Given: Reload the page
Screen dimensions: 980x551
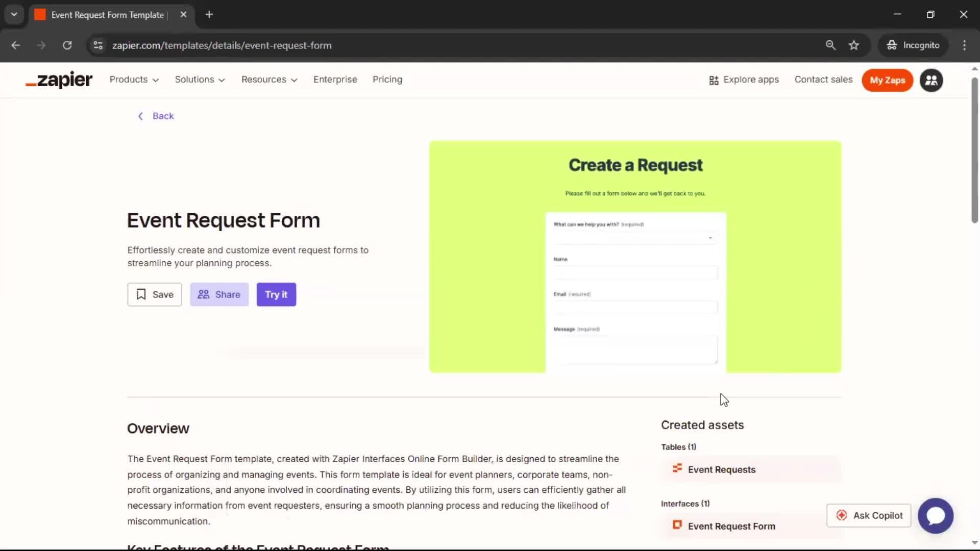Looking at the screenshot, I should pos(67,45).
